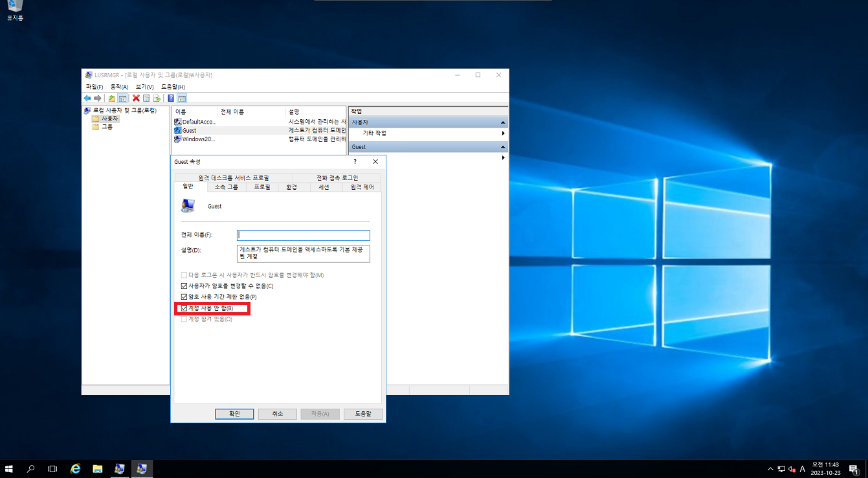The width and height of the screenshot is (868, 478).
Task: Collapse the 사용자 section in Actions pane
Action: 503,122
